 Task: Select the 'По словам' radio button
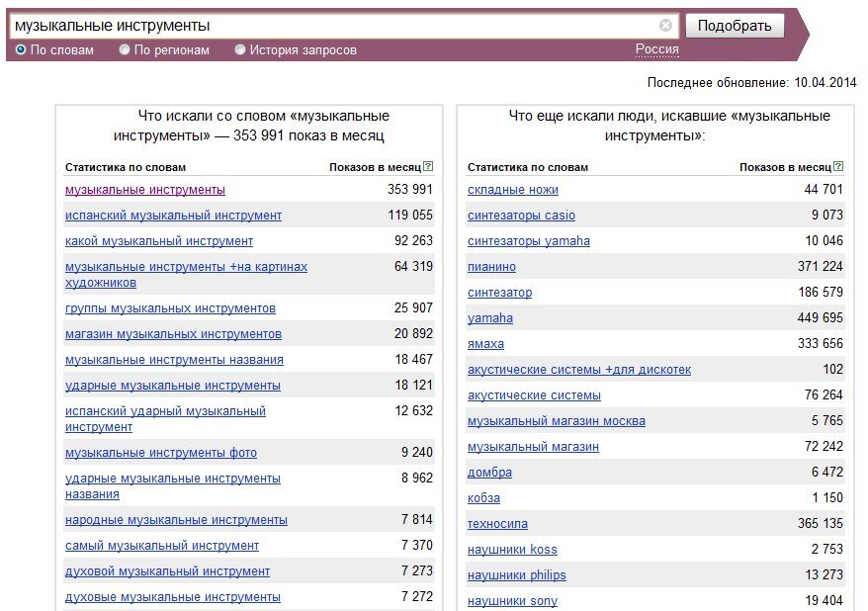point(21,49)
